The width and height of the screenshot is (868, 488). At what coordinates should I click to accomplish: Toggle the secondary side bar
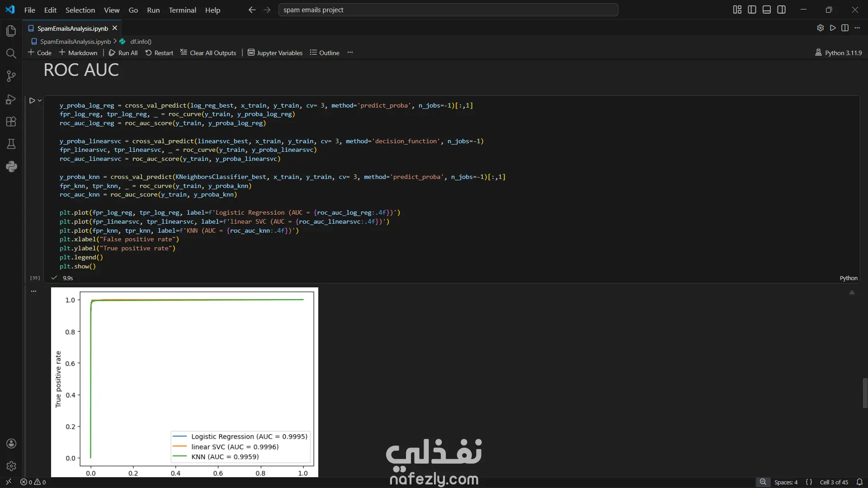[781, 9]
